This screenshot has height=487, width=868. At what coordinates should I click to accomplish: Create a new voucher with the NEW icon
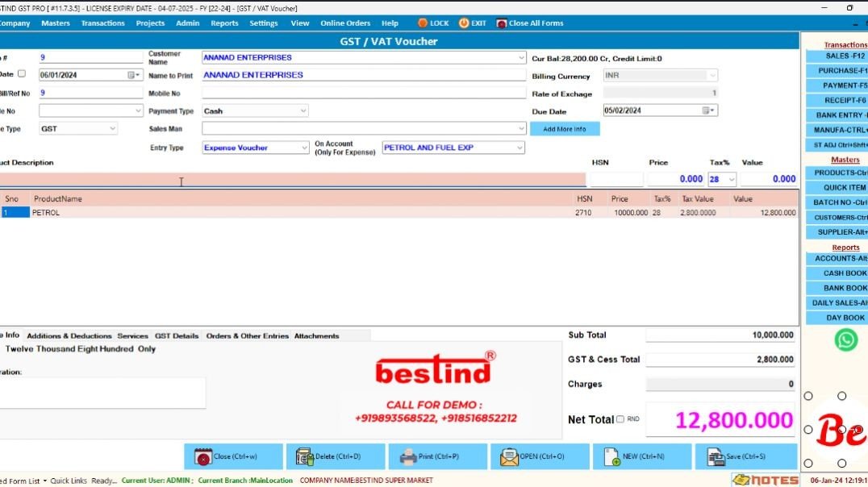coord(611,456)
